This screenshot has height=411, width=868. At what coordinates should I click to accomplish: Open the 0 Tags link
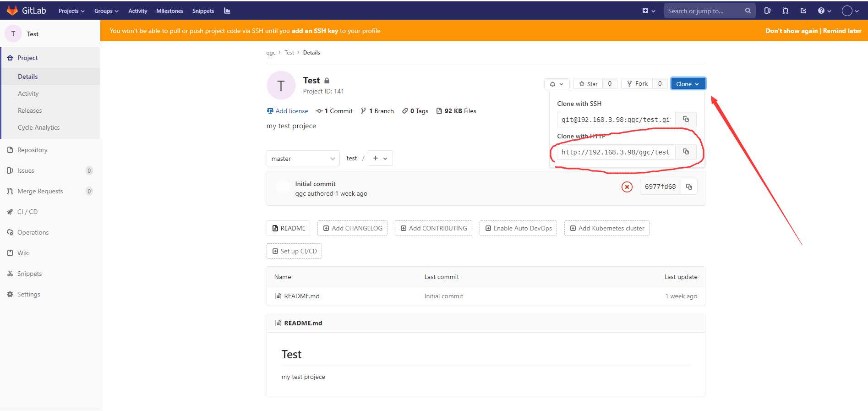pyautogui.click(x=415, y=111)
